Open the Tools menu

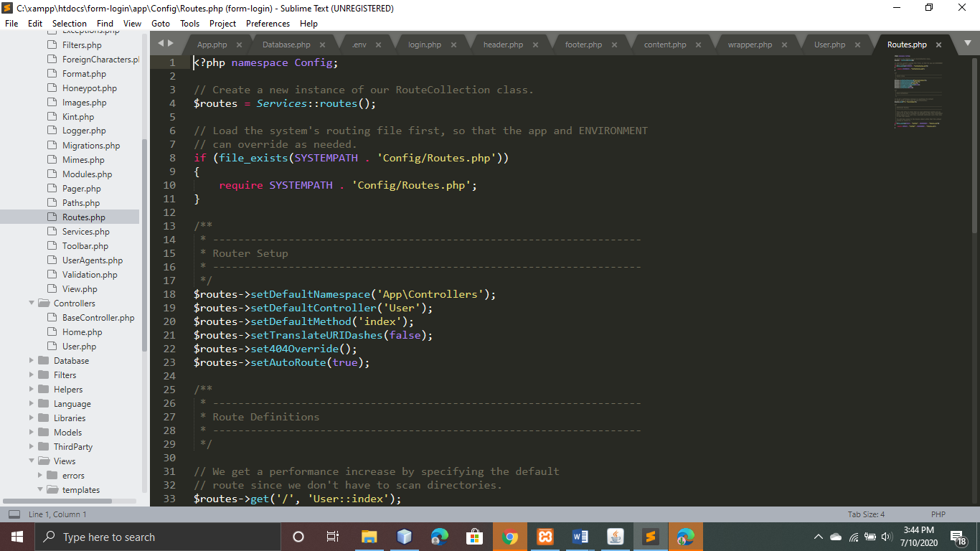coord(189,23)
